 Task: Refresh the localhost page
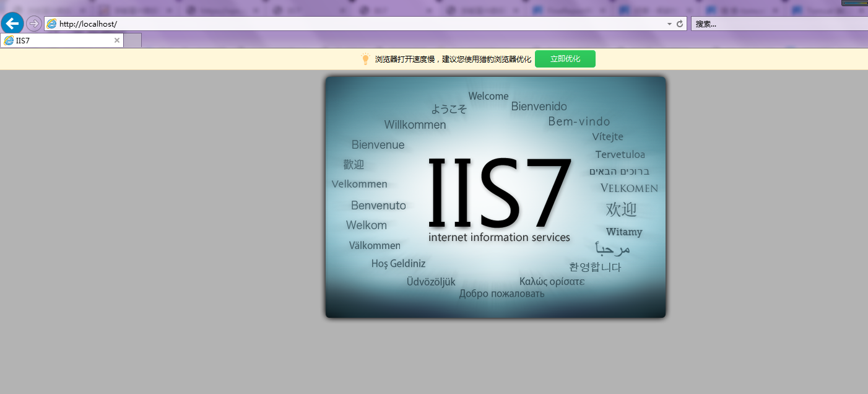coord(680,24)
